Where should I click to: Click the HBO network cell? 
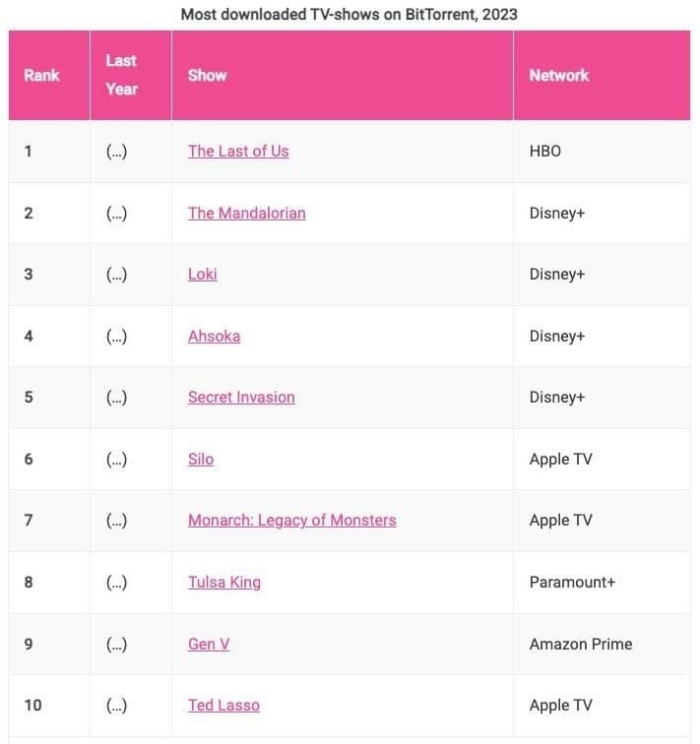pos(544,152)
